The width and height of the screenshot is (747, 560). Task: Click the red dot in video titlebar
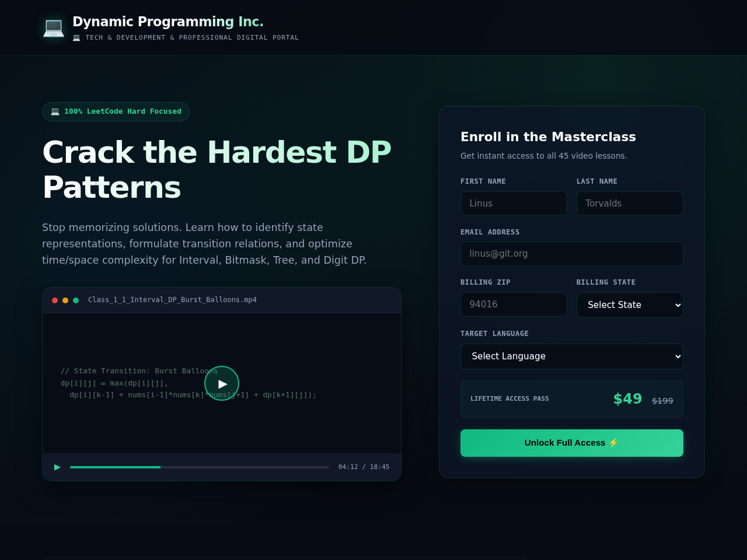pyautogui.click(x=55, y=300)
